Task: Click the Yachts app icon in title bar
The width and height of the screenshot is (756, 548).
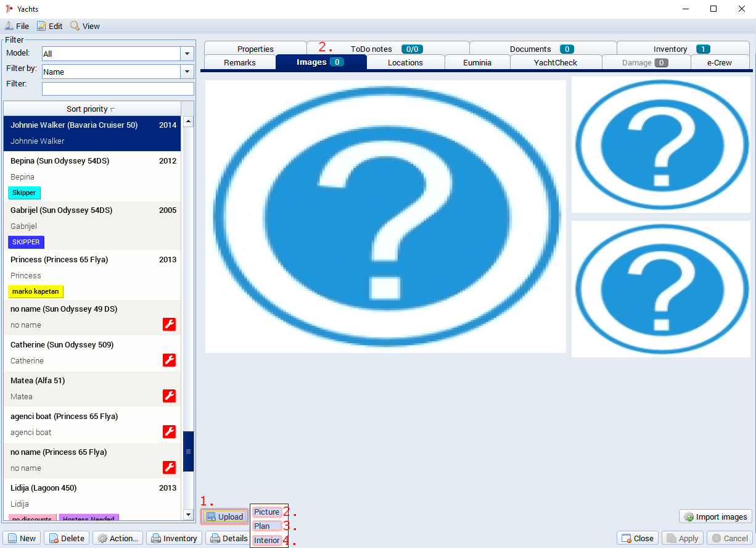Action: click(x=9, y=9)
